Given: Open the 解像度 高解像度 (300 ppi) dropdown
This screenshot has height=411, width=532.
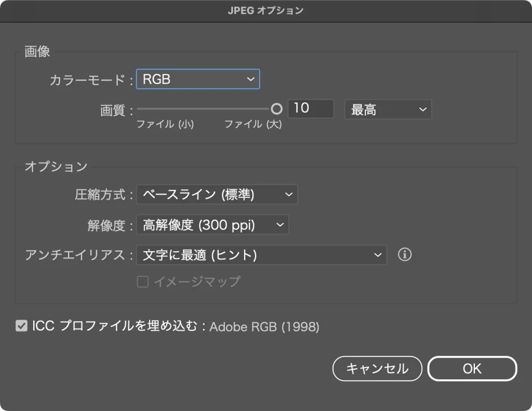Looking at the screenshot, I should 212,225.
